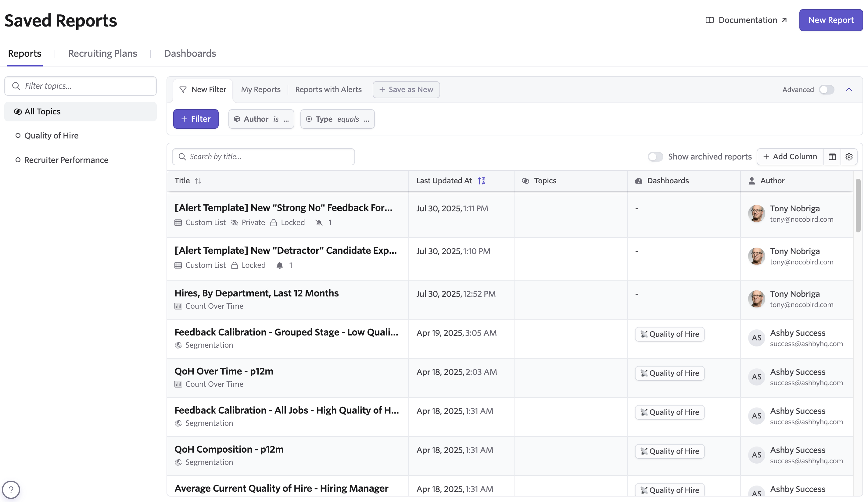Select Recruiter Performance topic
Screen dimensions: 868x502
66,160
